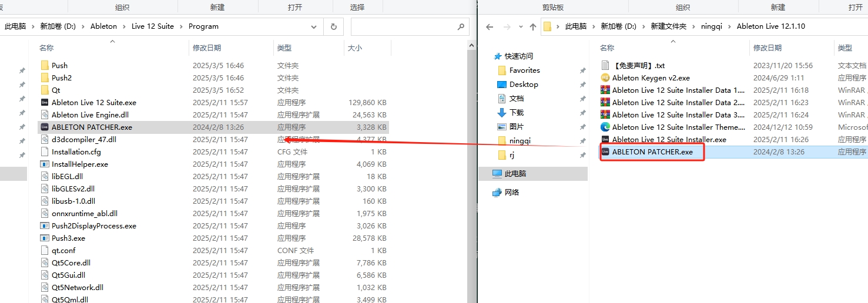Select 【免责声明】.txt file icon
Viewport: 868px width, 303px height.
605,65
